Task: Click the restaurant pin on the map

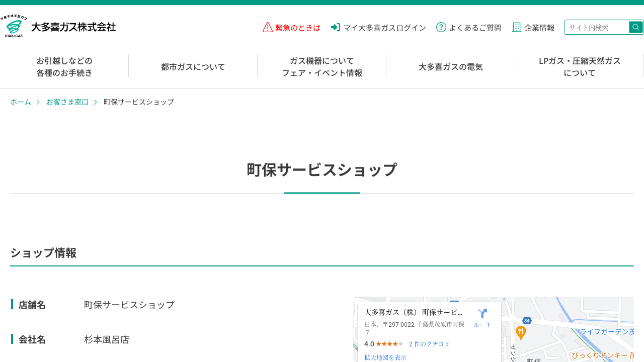Action: (x=521, y=332)
